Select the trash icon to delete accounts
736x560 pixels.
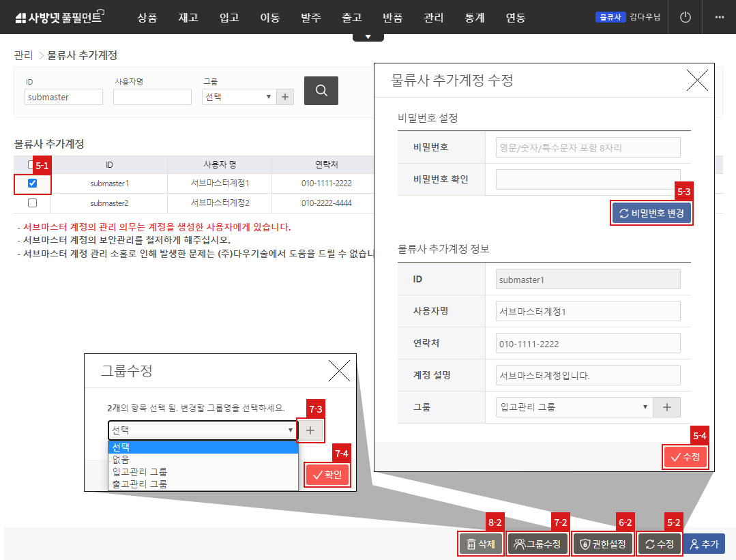pyautogui.click(x=480, y=544)
